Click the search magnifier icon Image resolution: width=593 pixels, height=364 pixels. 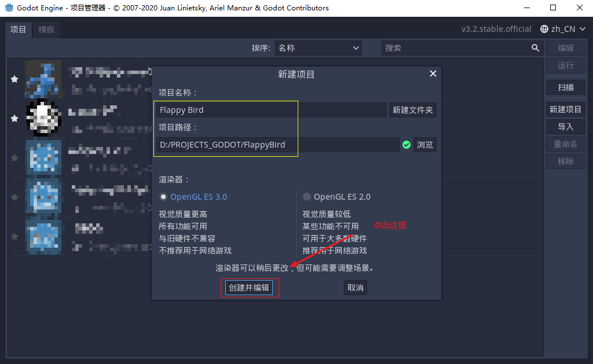point(535,48)
